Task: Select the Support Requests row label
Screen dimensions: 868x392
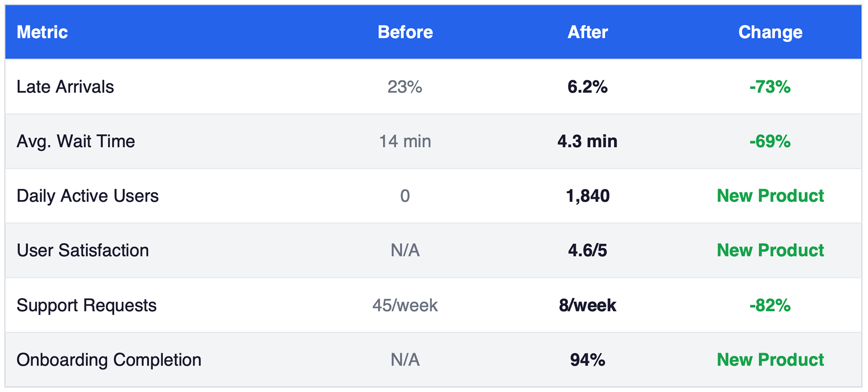Action: tap(86, 305)
